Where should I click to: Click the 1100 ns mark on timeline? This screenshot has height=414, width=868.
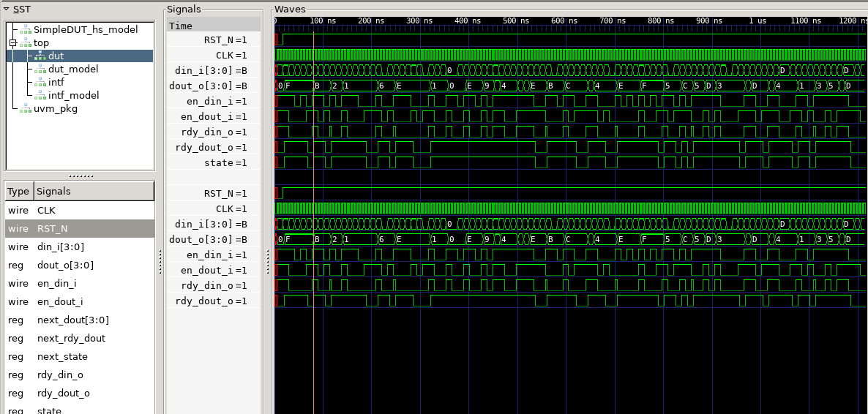[x=806, y=20]
